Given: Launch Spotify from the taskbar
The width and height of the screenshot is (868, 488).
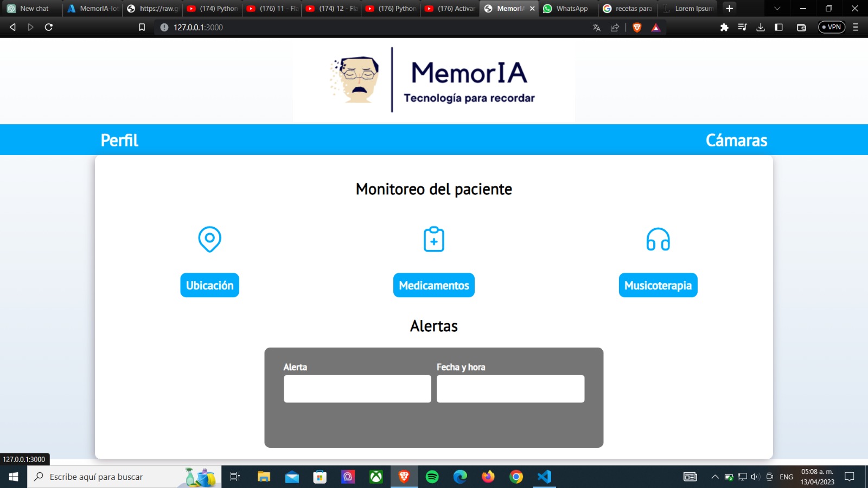Looking at the screenshot, I should click(432, 477).
